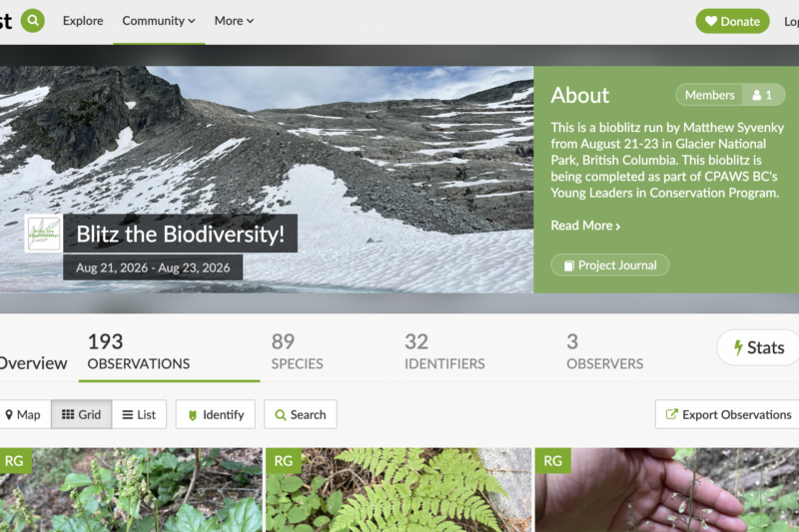
Task: Click the Donate button
Action: point(732,21)
